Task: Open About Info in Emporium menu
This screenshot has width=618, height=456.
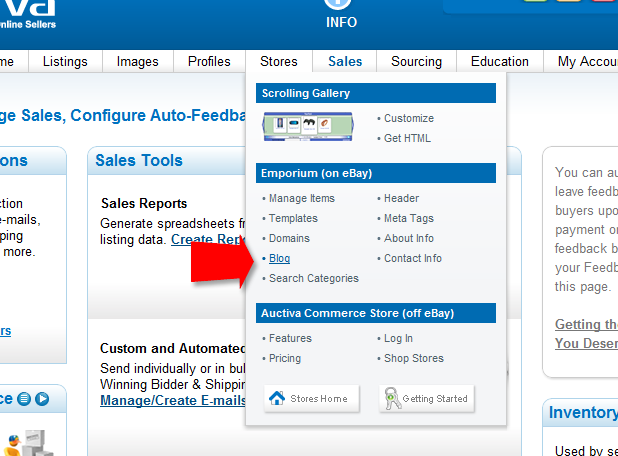Action: tap(409, 238)
